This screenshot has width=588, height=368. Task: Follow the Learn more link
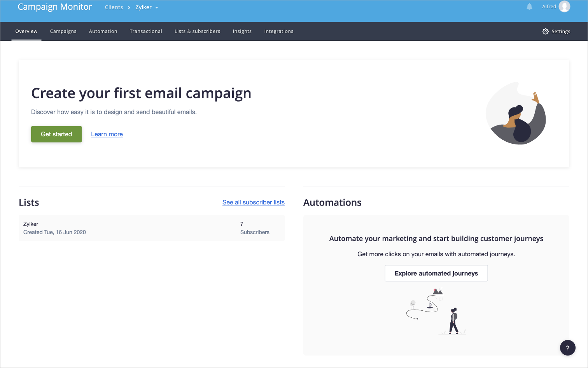[x=107, y=134]
